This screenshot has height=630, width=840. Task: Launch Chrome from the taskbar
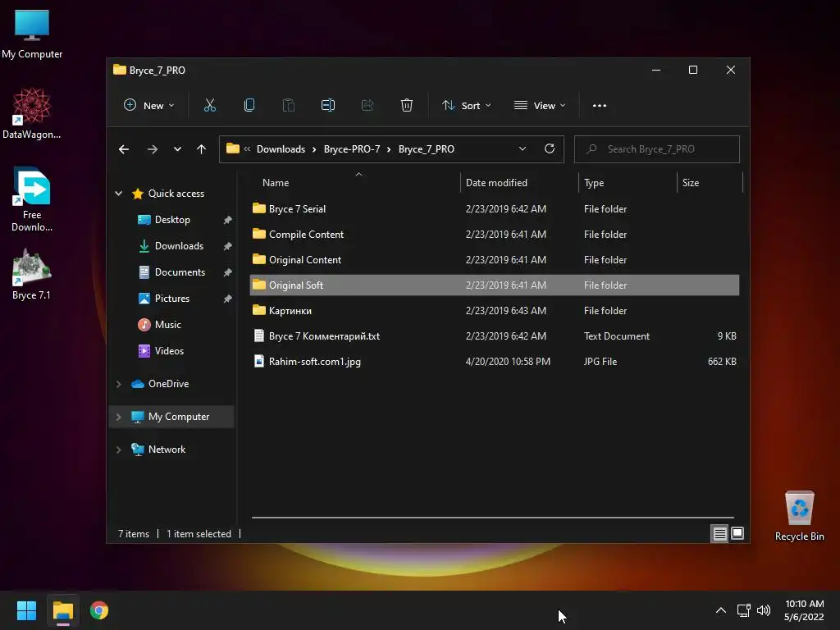99,610
